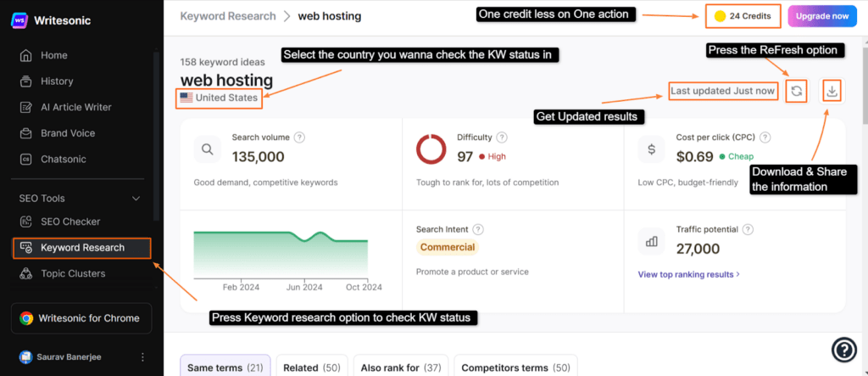Click the 24 Credits indicator

tap(743, 16)
